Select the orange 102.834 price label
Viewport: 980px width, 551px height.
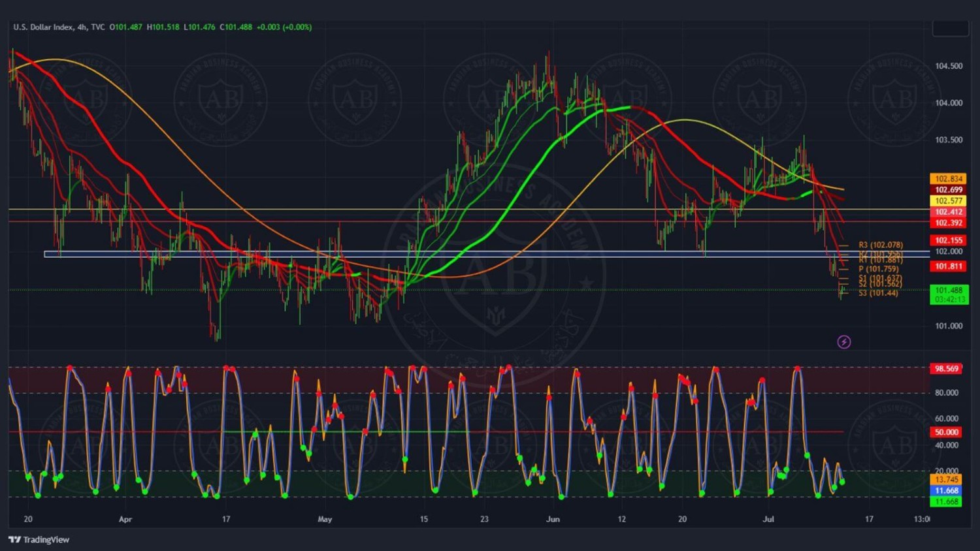coord(948,179)
